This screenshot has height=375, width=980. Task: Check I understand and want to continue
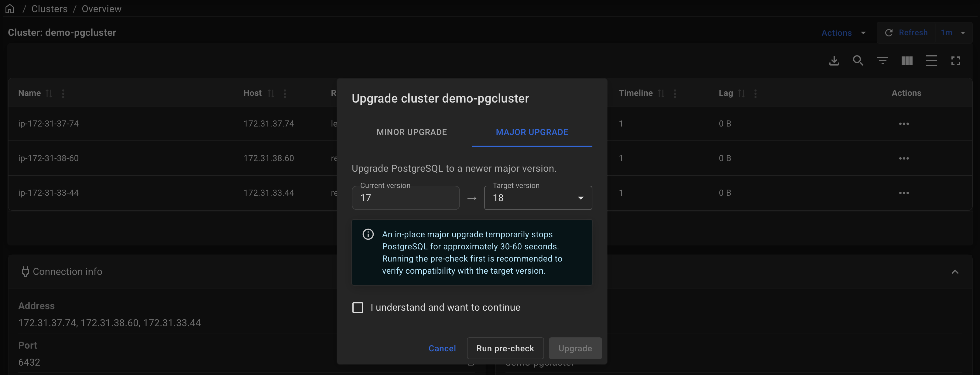point(358,308)
